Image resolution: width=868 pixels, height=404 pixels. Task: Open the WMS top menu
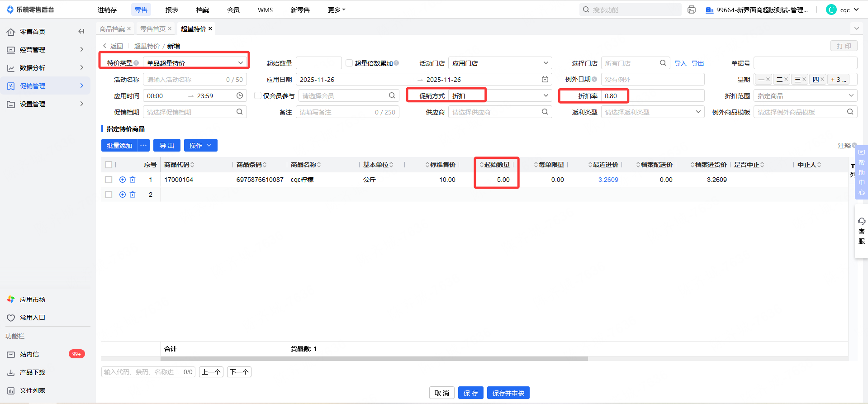[266, 10]
